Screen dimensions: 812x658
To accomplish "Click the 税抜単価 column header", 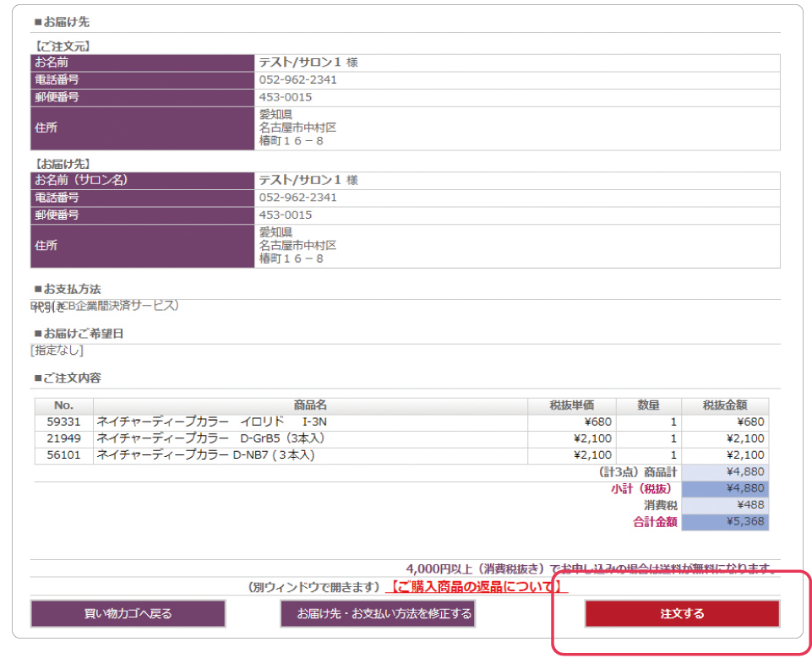I will [x=571, y=405].
